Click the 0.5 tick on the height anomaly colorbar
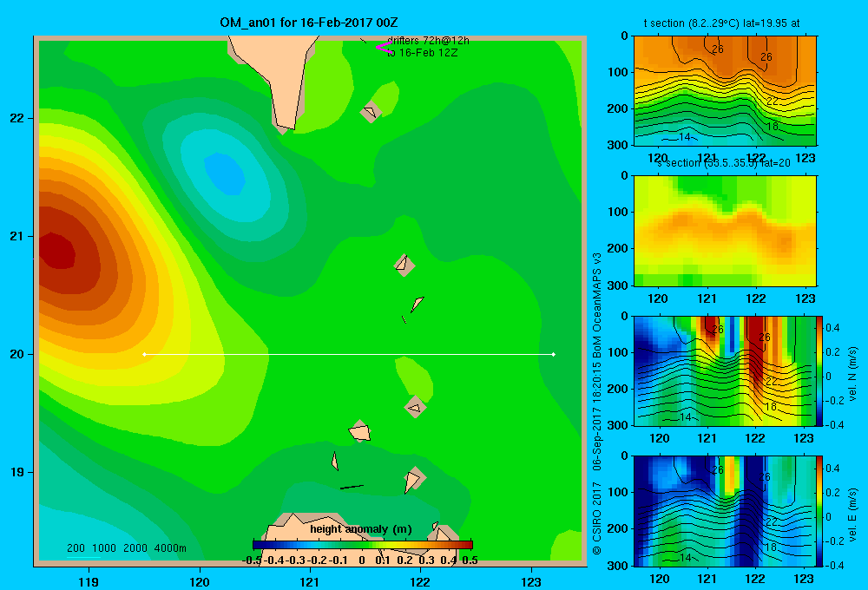 (470, 560)
